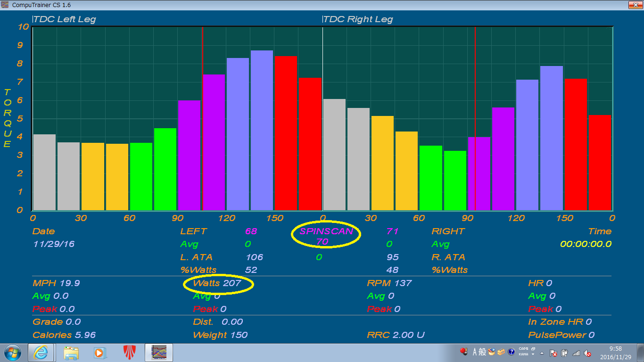Viewport: 644px width, 362px height.
Task: Click the 'HR 0' readout
Action: click(x=540, y=283)
